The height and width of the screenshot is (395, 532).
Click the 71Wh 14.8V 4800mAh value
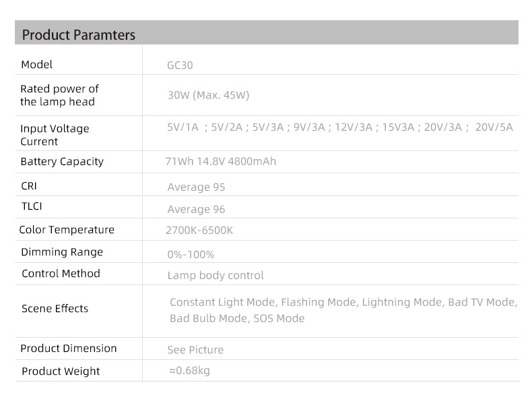(x=220, y=161)
